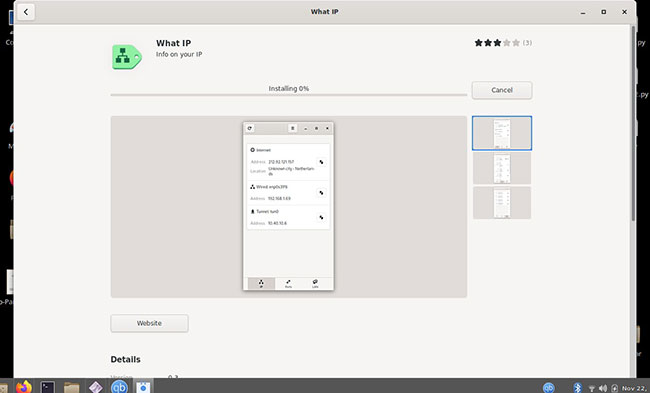Open the network tray icon
650x393 pixels.
[592, 388]
